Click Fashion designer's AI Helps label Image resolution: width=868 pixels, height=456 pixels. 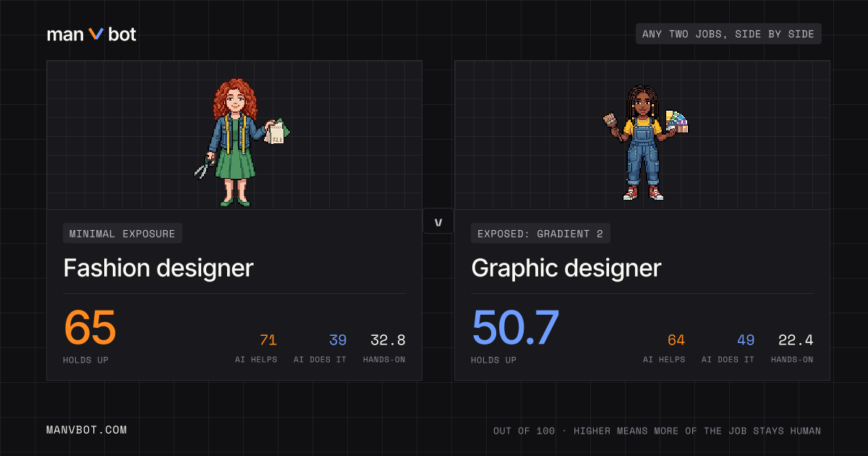256,360
